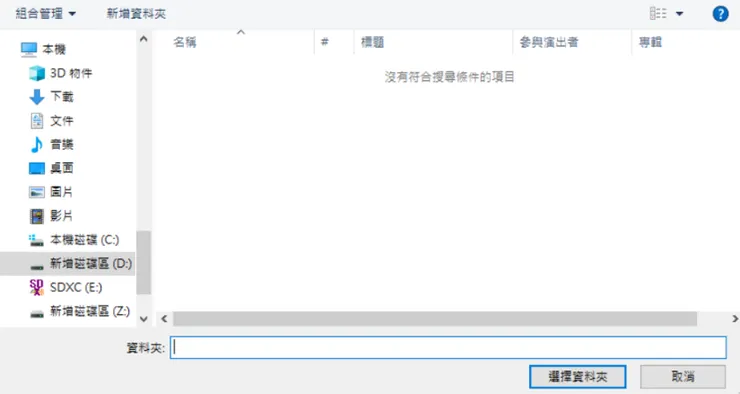The width and height of the screenshot is (740, 394).
Task: Select the 下載 folder label
Action: point(62,97)
